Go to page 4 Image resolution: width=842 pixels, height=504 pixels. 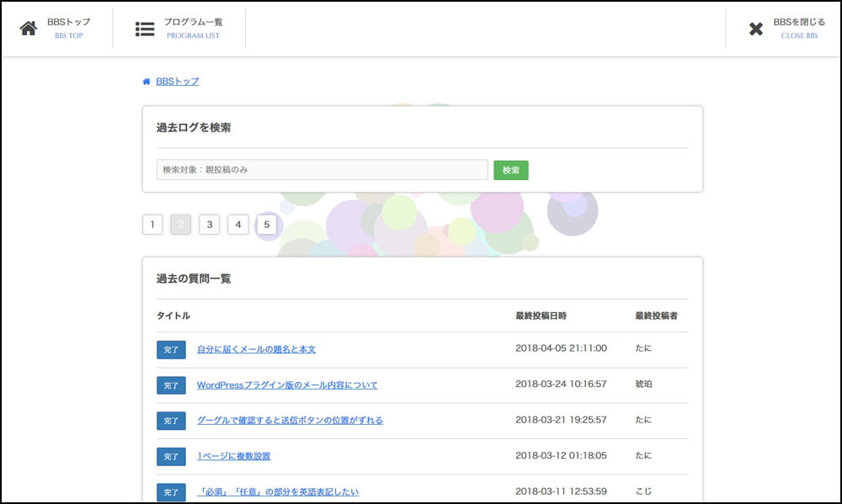238,225
